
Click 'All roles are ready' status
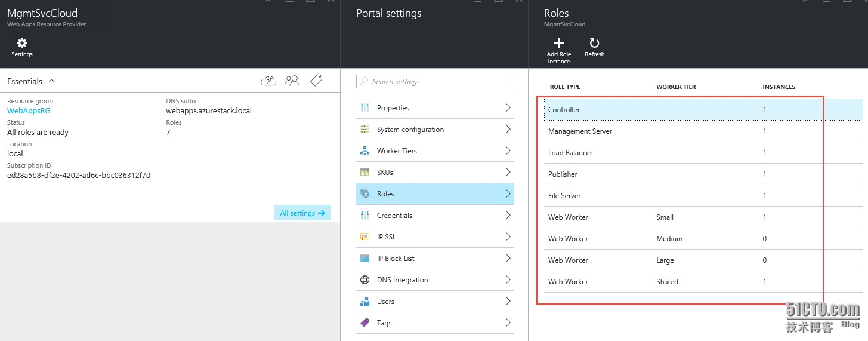click(38, 133)
